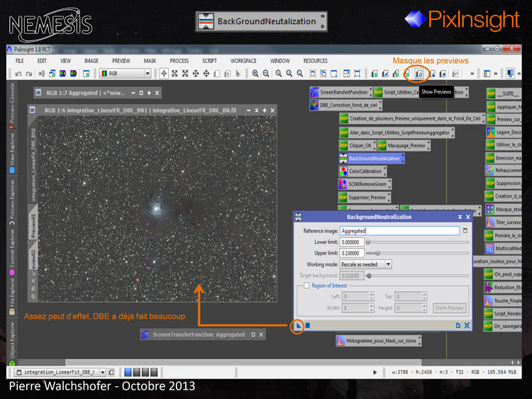This screenshot has width=532, height=399.
Task: Switch to the first blue workspace button
Action: click(x=128, y=372)
